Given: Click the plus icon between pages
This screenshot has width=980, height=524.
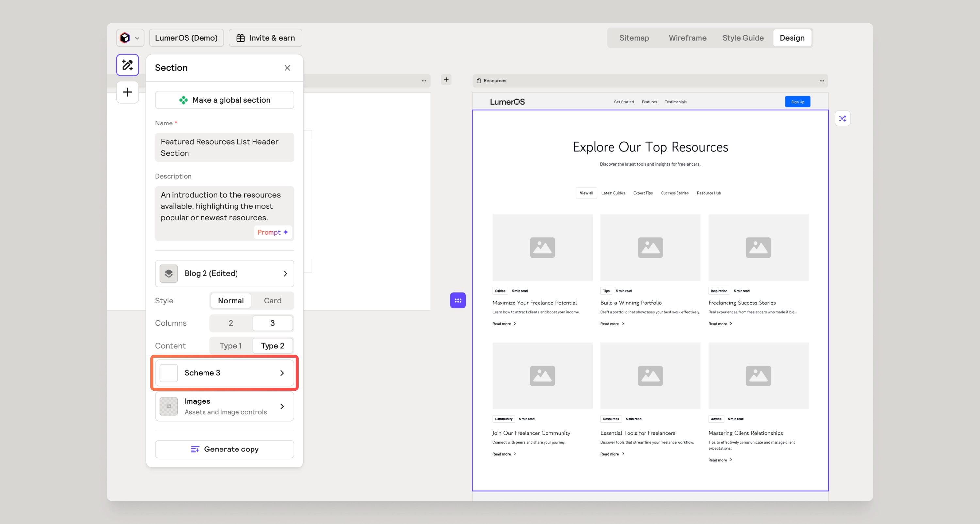Looking at the screenshot, I should (x=446, y=79).
